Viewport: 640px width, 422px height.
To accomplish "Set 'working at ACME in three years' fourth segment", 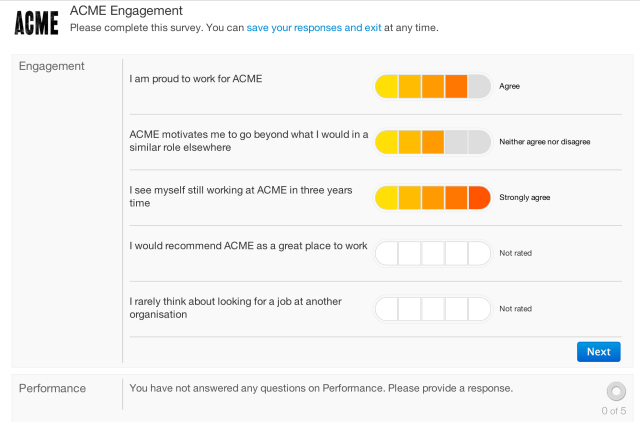I will pyautogui.click(x=456, y=198).
